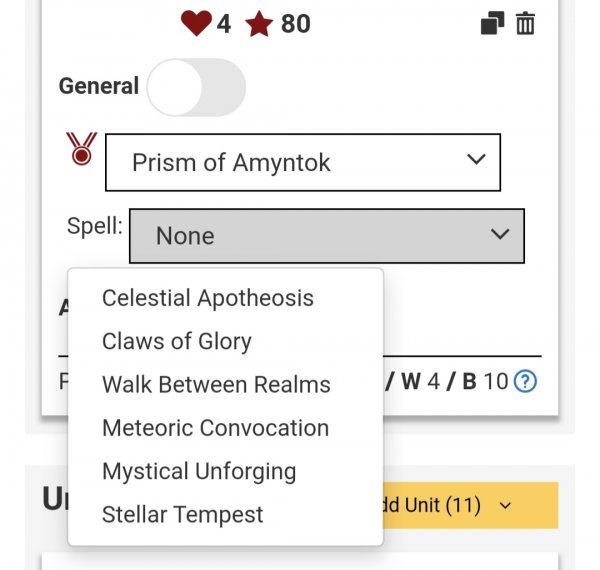Select the Celestial Apotheosis spell
Viewport: 600px width, 570px height.
point(208,298)
